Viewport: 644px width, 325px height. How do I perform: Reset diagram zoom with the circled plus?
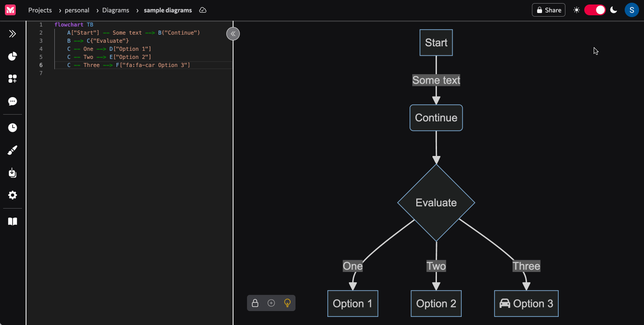coord(271,303)
